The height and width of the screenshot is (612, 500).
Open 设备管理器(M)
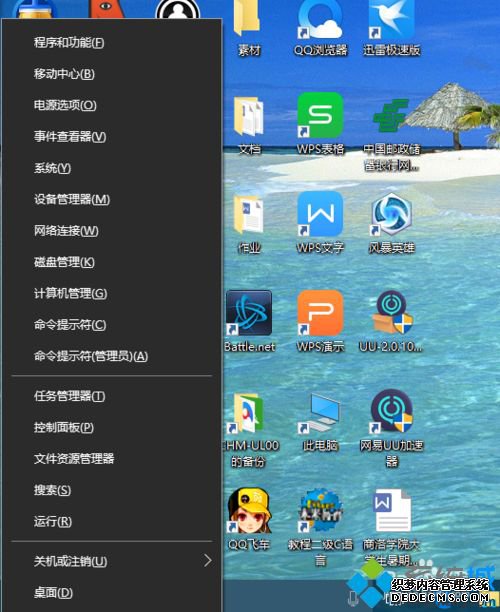coord(112,199)
